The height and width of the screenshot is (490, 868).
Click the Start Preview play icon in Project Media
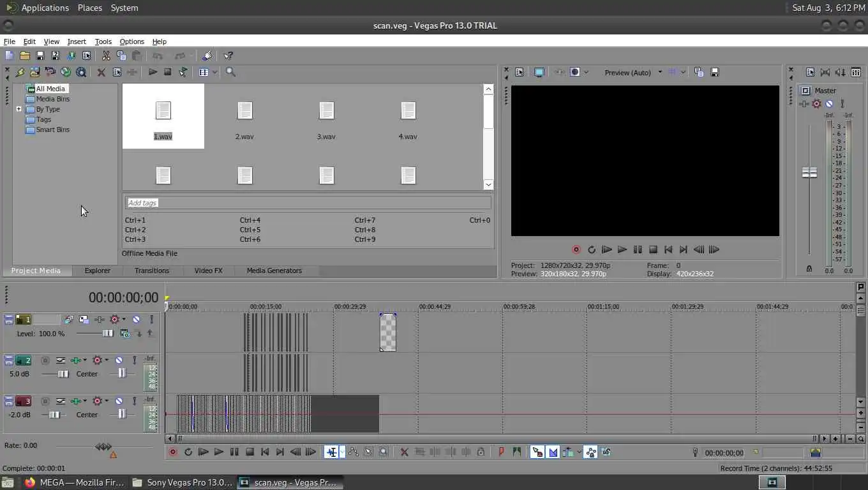coord(153,72)
